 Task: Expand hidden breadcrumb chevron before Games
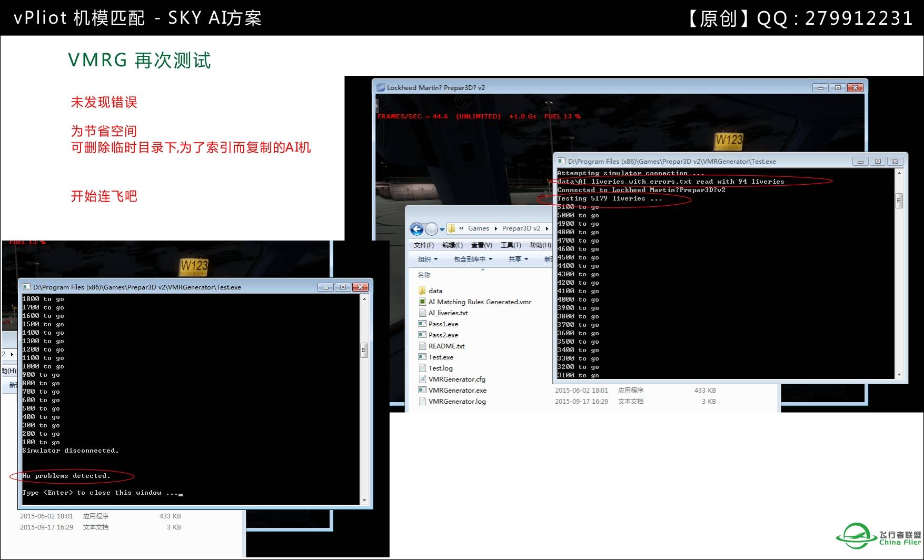pos(461,228)
